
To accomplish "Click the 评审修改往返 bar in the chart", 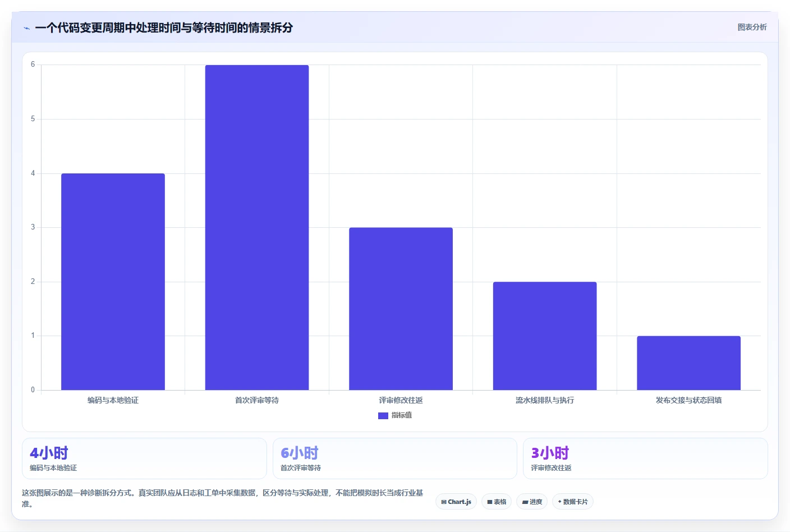I will click(x=401, y=309).
